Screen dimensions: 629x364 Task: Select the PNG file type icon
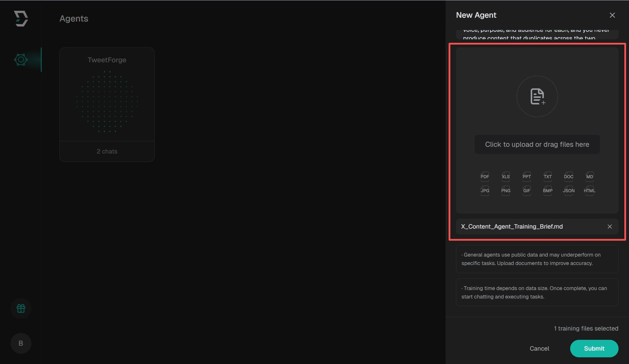click(506, 190)
